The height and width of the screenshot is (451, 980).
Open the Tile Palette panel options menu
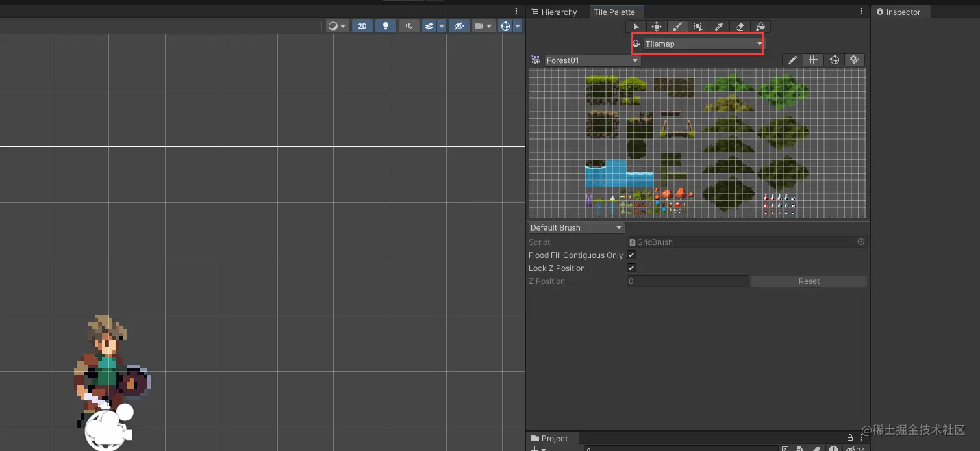coord(861,12)
